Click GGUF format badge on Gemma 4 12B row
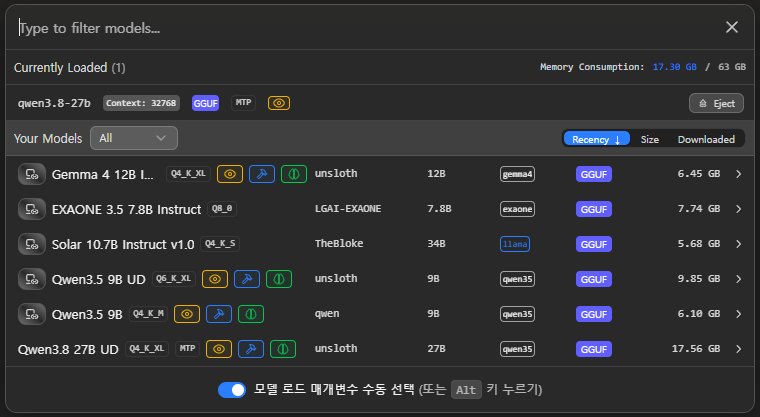 tap(594, 174)
